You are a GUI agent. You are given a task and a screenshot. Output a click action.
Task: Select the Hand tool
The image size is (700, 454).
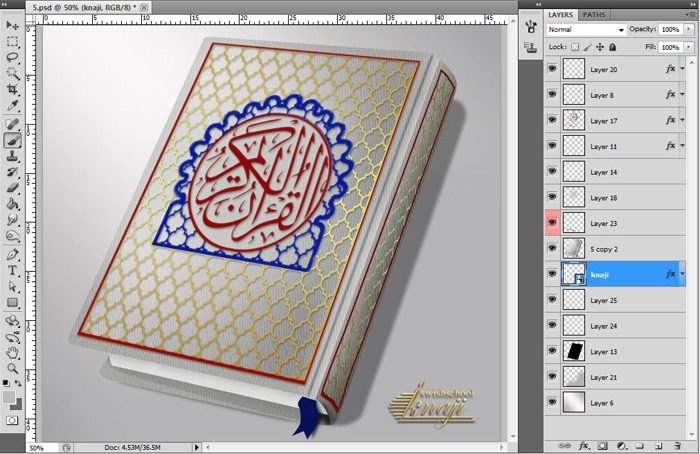pos(13,352)
